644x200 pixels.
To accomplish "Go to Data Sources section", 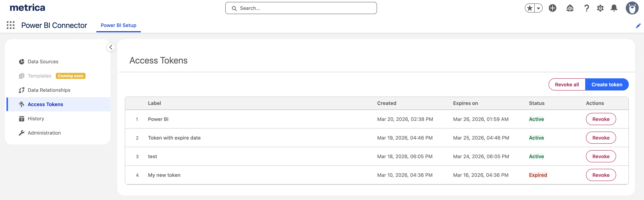I will pyautogui.click(x=43, y=62).
